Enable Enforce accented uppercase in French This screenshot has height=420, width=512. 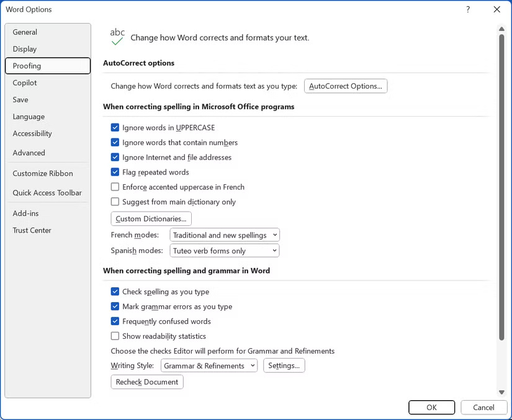pos(115,187)
